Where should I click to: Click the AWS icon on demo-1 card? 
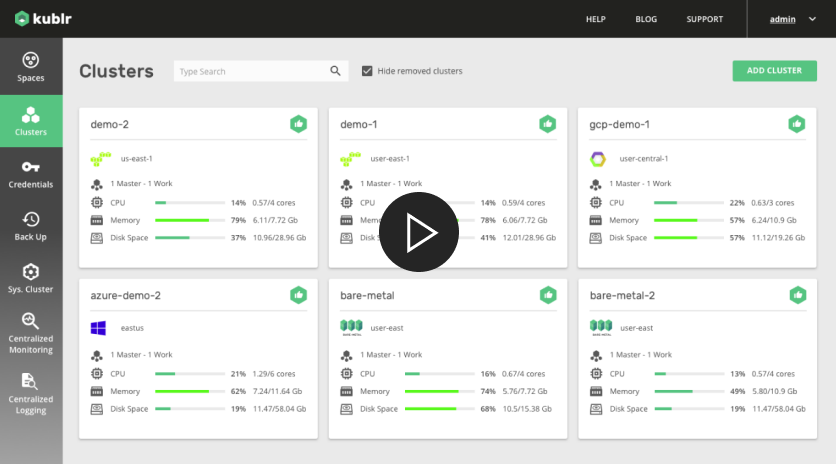(350, 158)
